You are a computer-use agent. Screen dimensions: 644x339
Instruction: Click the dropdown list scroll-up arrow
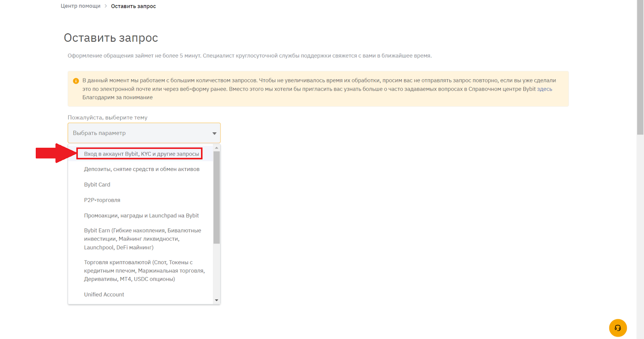pos(217,148)
